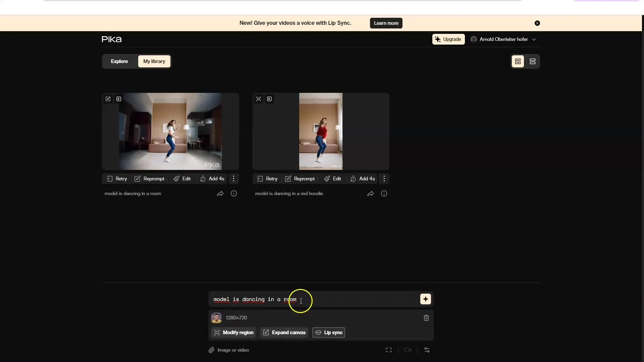The height and width of the screenshot is (362, 644).
Task: Open more options for the room video
Action: point(234,179)
